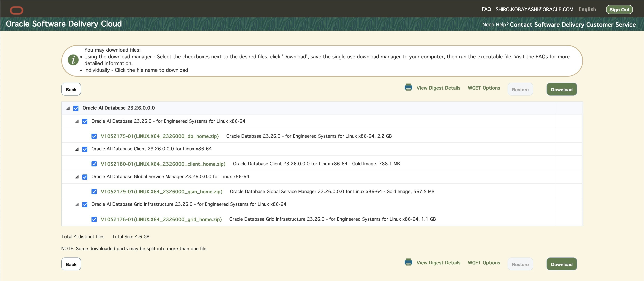Collapse the Oracle AI Database 23.26.0.0.0 tree
The width and height of the screenshot is (644, 281).
(68, 108)
